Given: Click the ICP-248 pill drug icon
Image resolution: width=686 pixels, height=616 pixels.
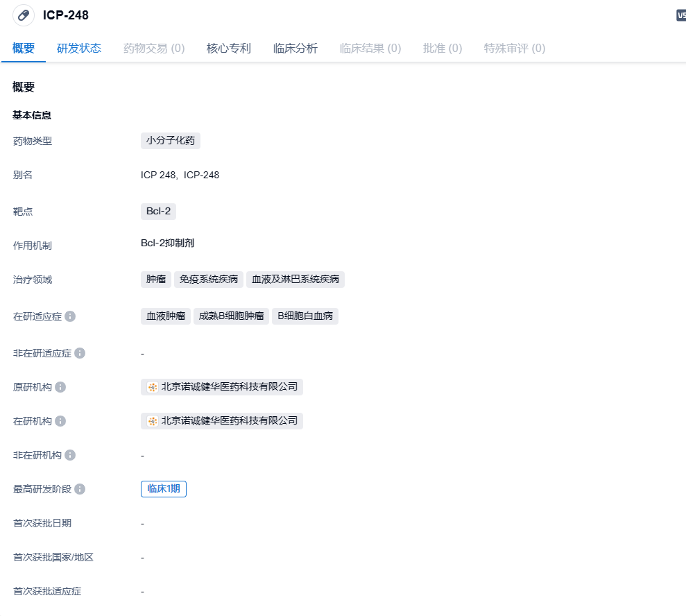Looking at the screenshot, I should 24,15.
